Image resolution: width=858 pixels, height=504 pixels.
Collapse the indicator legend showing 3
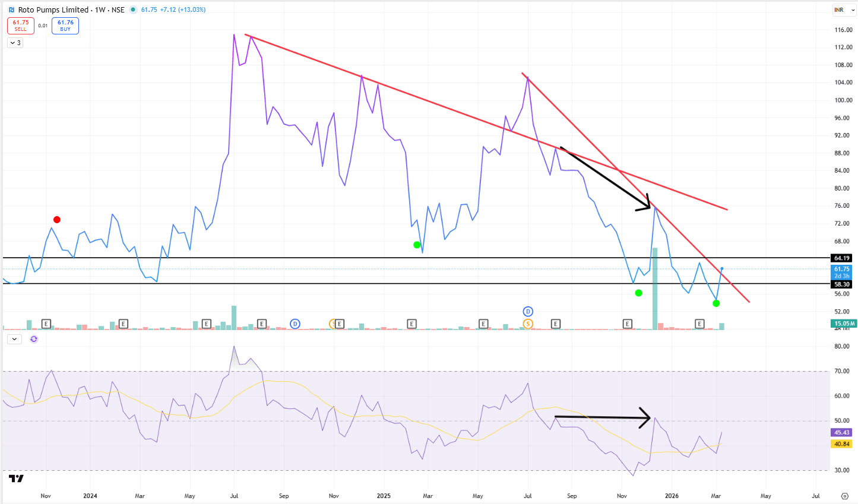coord(15,43)
